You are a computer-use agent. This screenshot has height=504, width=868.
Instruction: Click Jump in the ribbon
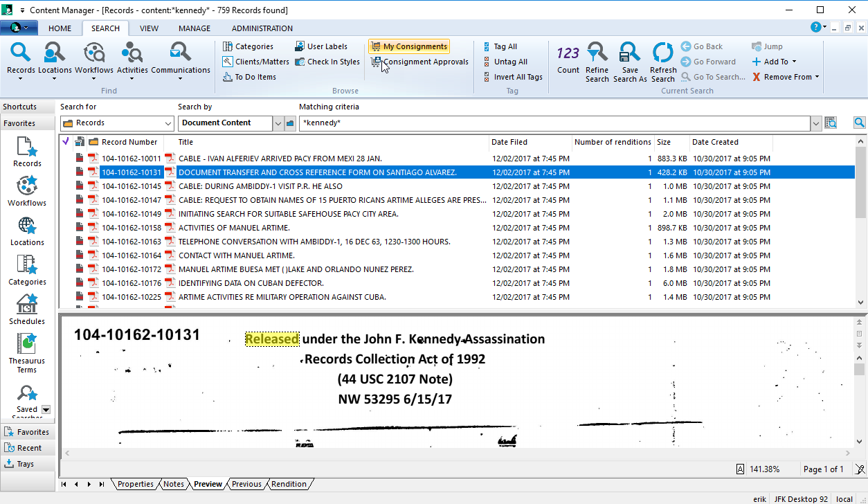point(767,46)
